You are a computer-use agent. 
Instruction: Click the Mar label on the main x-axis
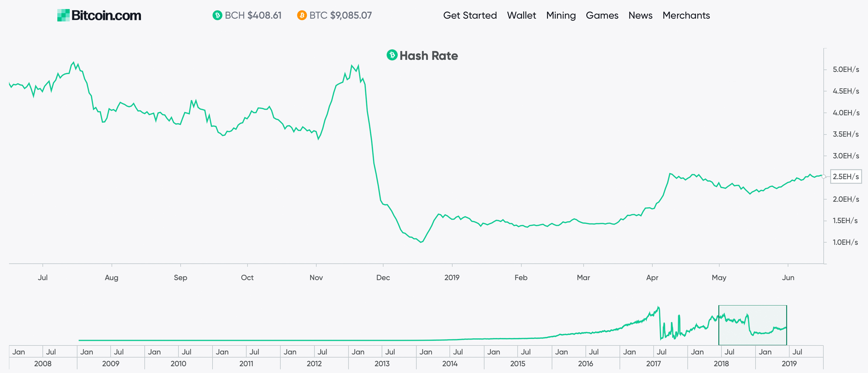click(x=583, y=278)
